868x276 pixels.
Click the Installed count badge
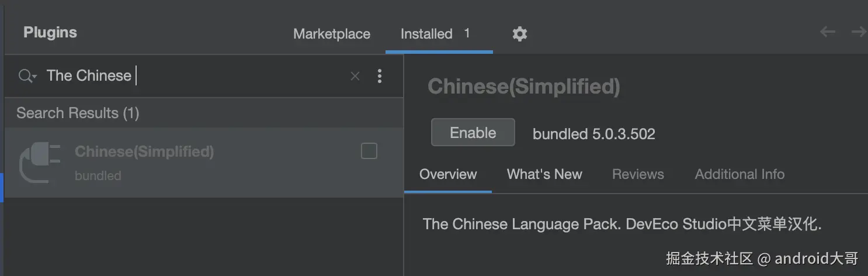pos(467,33)
